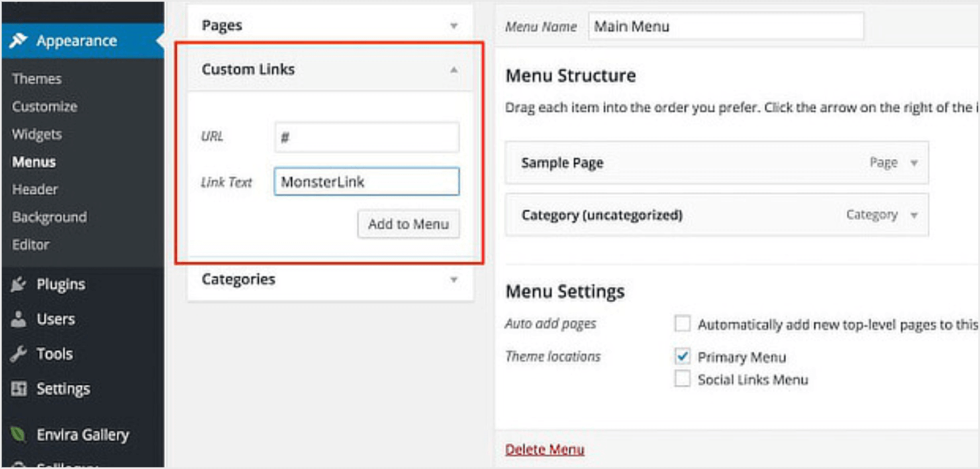This screenshot has height=469, width=980.
Task: Open the theme Editor item
Action: tap(30, 245)
